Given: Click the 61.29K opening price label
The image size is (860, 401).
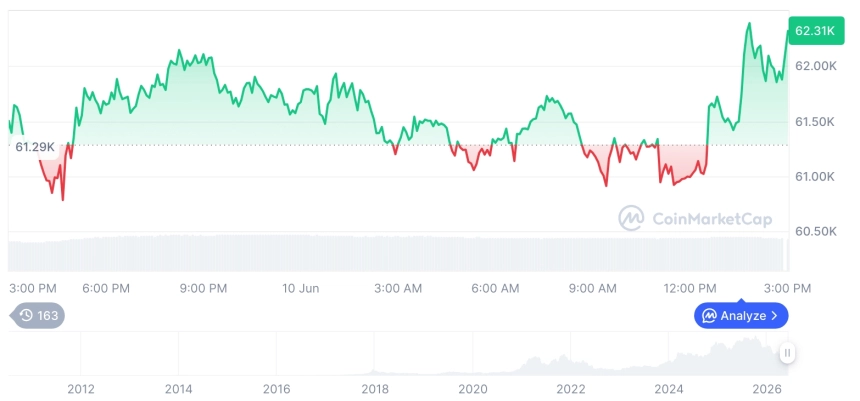Looking at the screenshot, I should [x=35, y=147].
